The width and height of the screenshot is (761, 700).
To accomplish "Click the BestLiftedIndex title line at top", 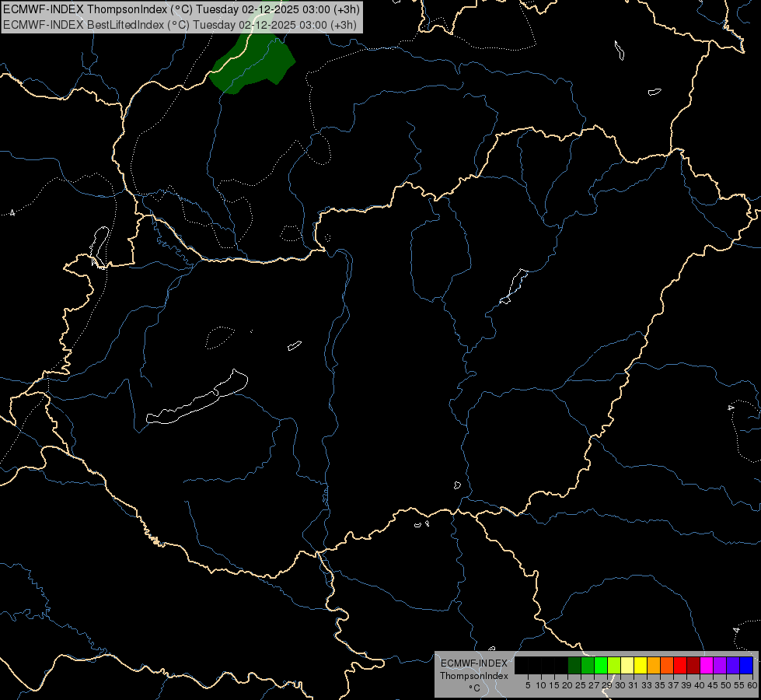I will pyautogui.click(x=180, y=25).
